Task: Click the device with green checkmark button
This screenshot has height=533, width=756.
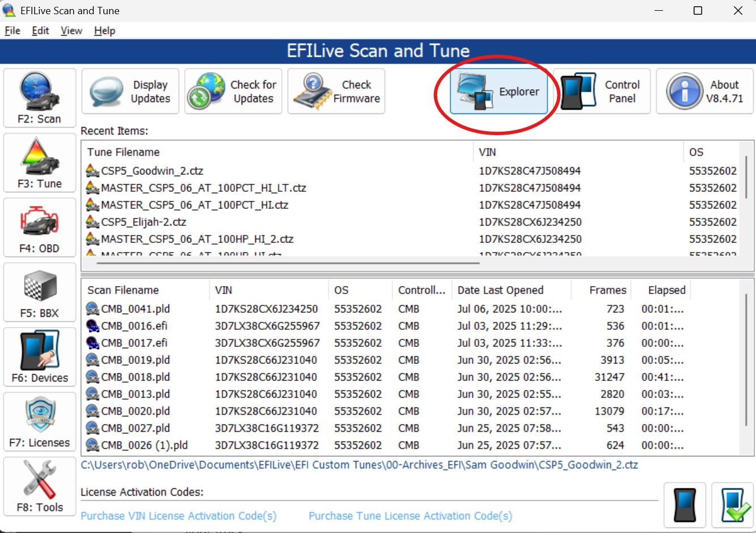Action: 733,505
